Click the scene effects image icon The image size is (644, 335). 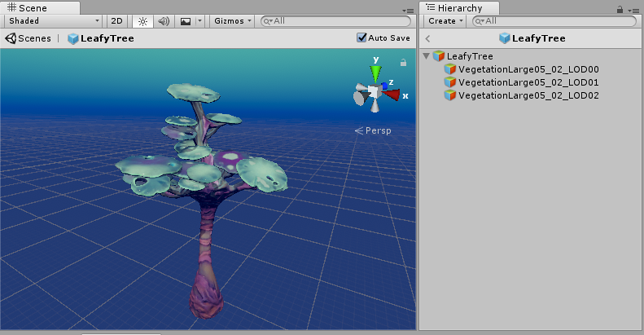186,21
